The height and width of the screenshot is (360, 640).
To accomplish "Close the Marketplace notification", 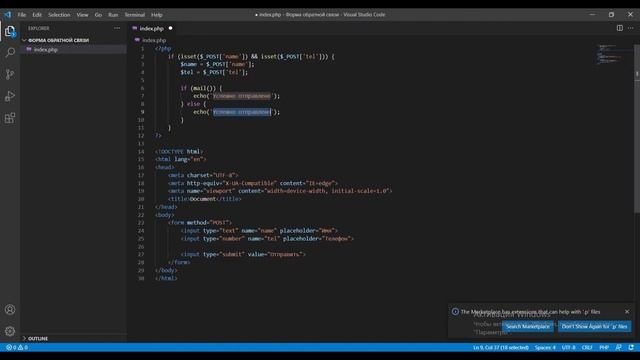I will 627,311.
